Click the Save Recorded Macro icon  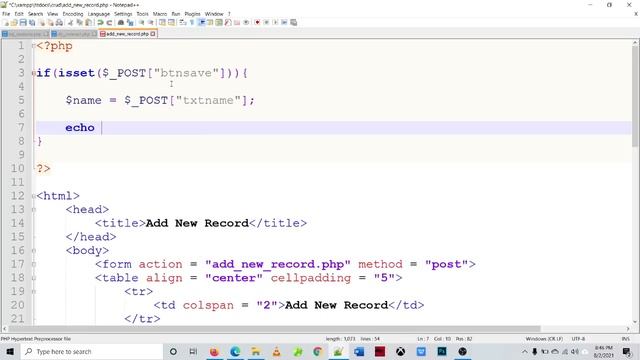click(x=293, y=22)
